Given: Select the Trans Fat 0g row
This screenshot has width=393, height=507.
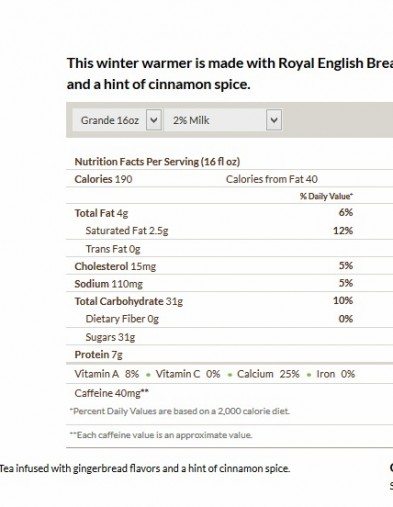Looking at the screenshot, I should click(x=230, y=248).
